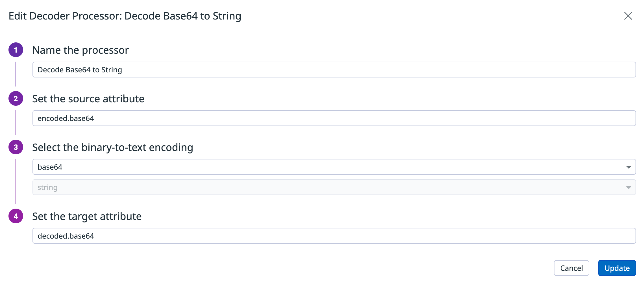
Task: Click the Cancel button
Action: (x=571, y=268)
